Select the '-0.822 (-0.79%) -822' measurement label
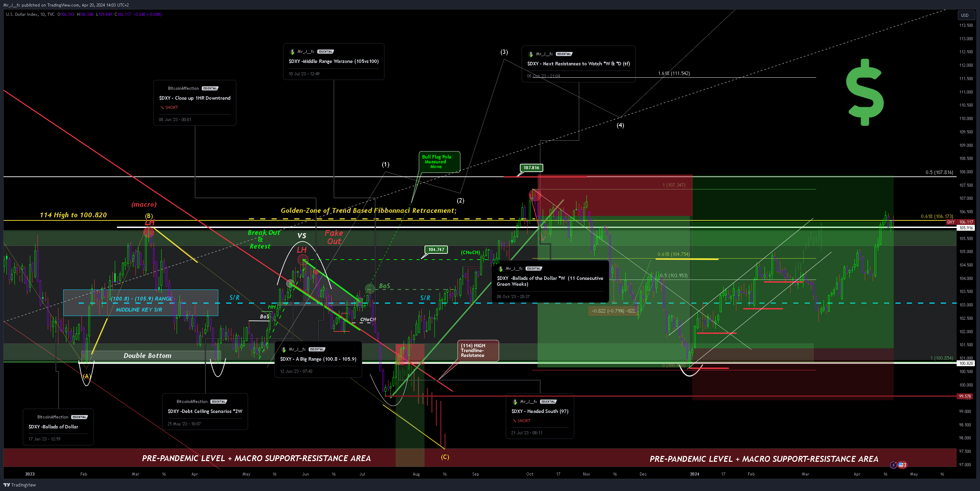This screenshot has height=491, width=980. click(x=613, y=311)
